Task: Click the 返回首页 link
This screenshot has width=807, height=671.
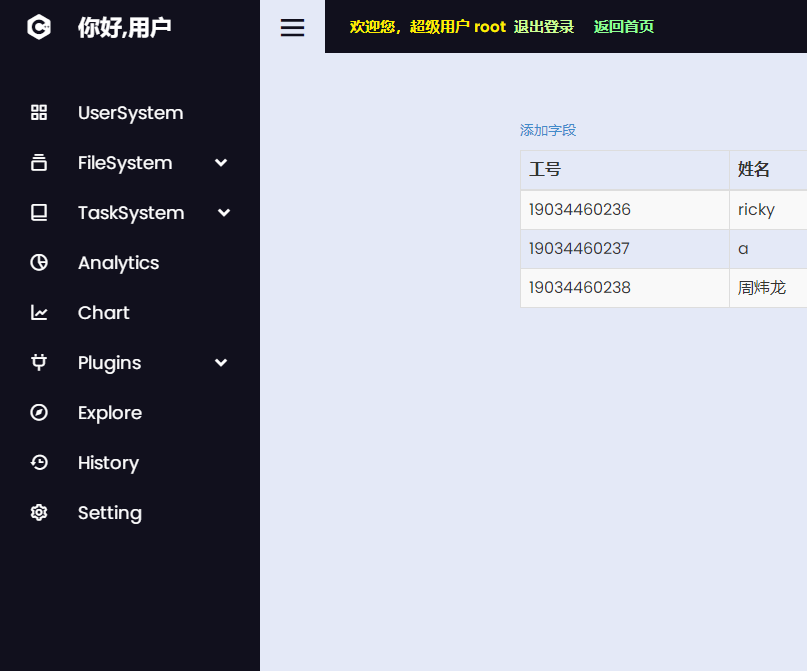Action: coord(623,27)
